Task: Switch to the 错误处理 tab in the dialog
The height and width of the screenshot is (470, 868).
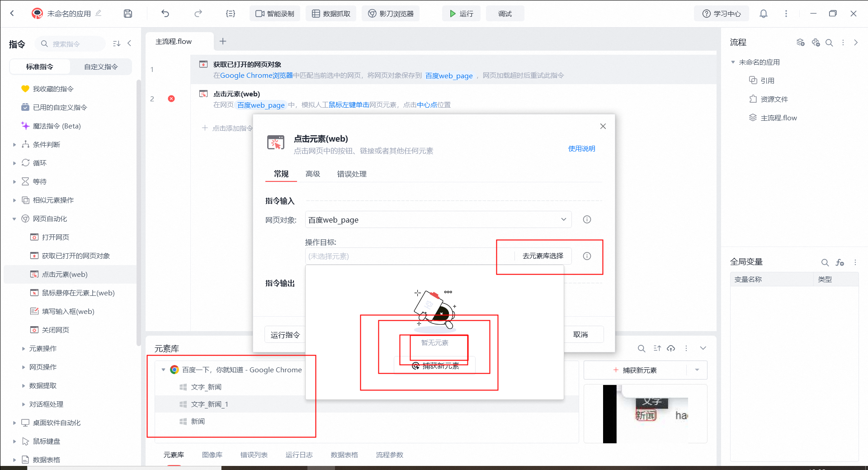Action: pos(352,174)
